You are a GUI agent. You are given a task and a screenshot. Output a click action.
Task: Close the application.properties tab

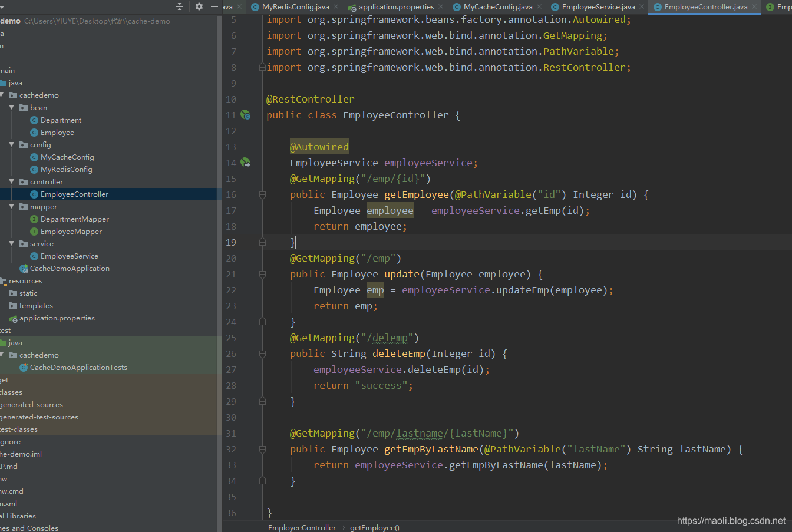440,6
